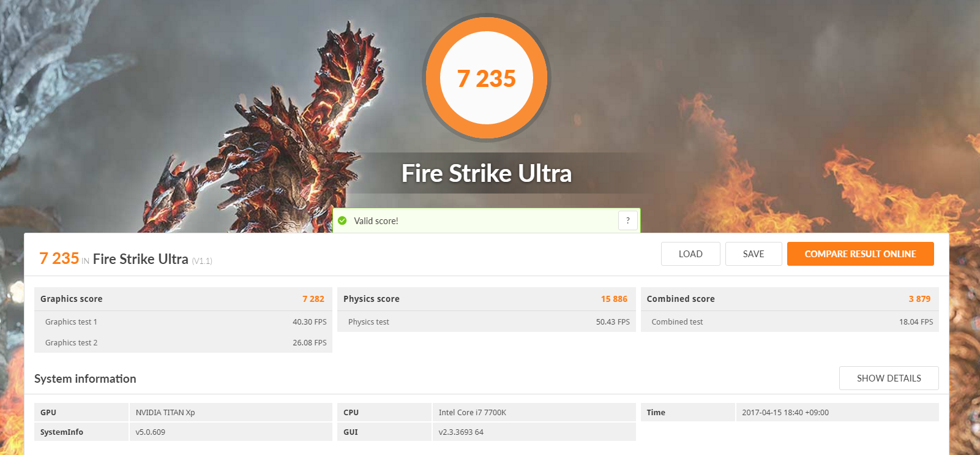Click the LOAD button
Image resolution: width=980 pixels, height=455 pixels.
690,254
